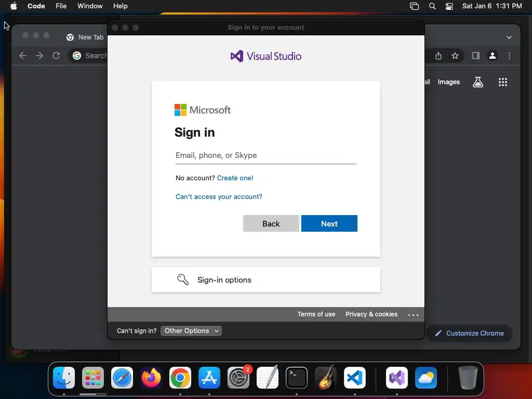The width and height of the screenshot is (532, 399).
Task: Click Chrome's share page icon
Action: coord(438,56)
